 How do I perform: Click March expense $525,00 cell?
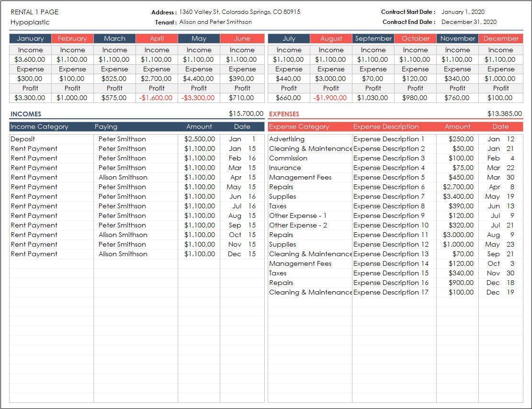(114, 79)
